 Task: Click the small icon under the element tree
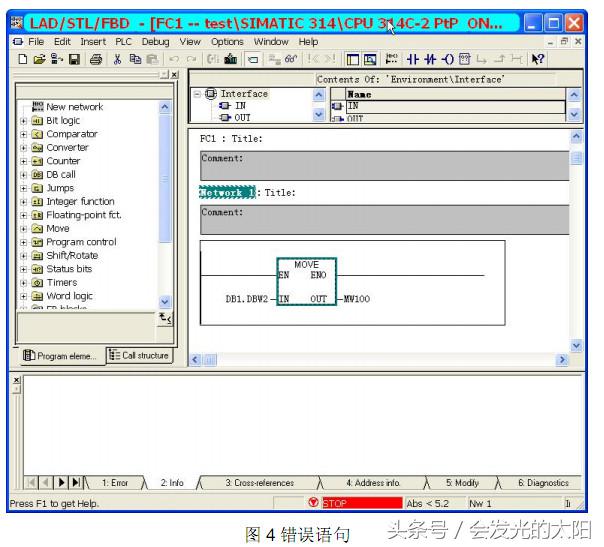pos(166,319)
